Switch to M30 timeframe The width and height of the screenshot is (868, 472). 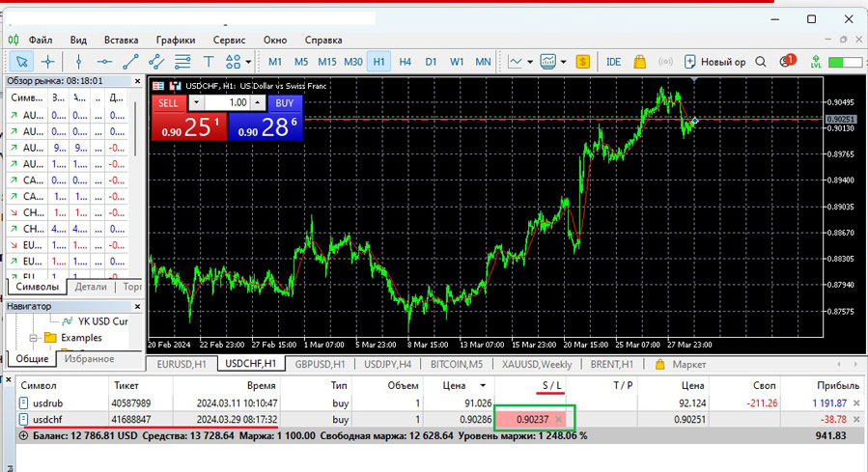pyautogui.click(x=353, y=62)
